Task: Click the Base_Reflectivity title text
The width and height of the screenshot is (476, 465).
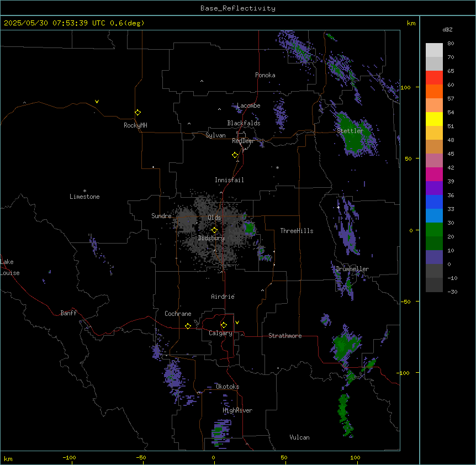Action: click(x=238, y=8)
